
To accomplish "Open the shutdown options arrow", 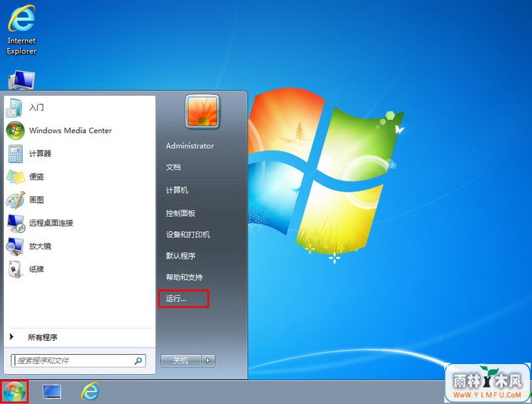I will (x=208, y=361).
